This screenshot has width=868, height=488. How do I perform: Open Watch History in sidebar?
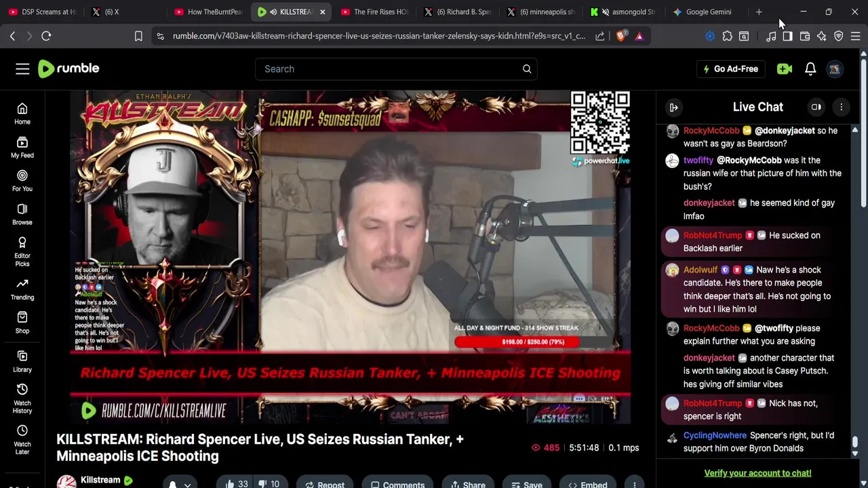[22, 399]
